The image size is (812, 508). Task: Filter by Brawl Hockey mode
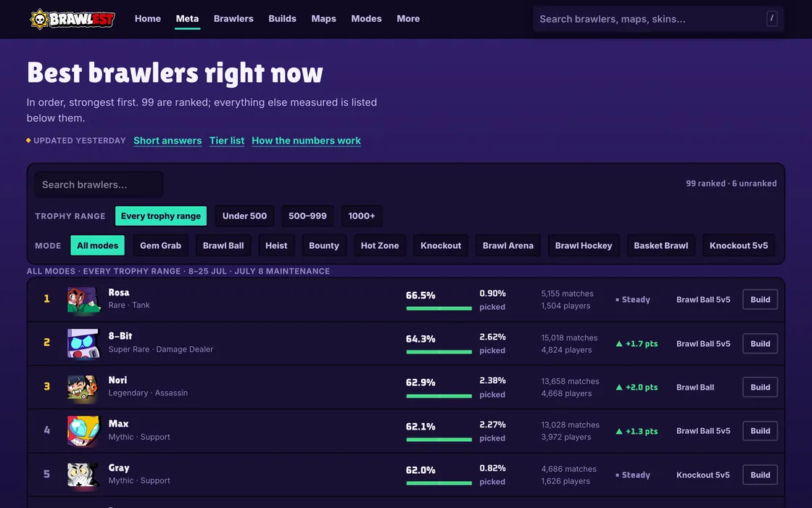coord(584,245)
